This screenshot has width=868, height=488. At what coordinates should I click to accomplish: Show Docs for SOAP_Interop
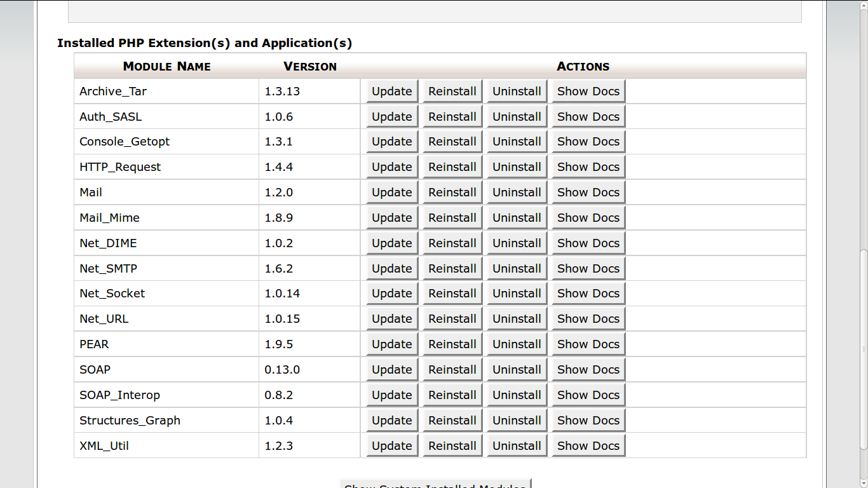[x=588, y=395]
